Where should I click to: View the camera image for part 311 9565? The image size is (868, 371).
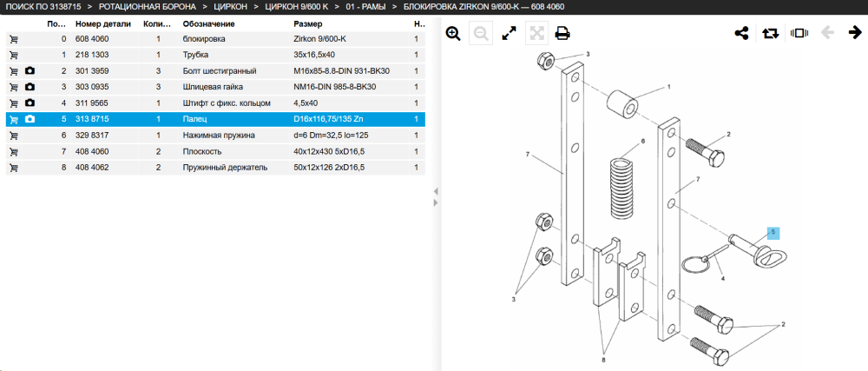[x=30, y=103]
